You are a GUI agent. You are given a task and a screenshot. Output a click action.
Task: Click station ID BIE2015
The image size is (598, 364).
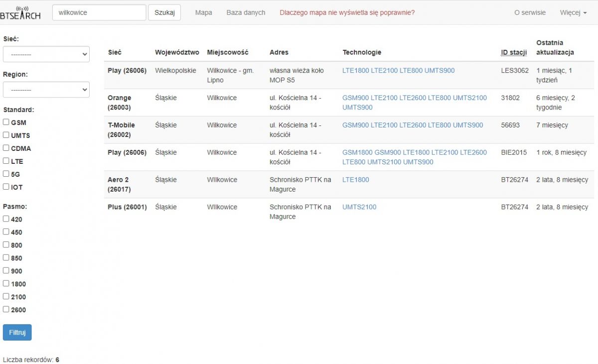click(x=514, y=152)
